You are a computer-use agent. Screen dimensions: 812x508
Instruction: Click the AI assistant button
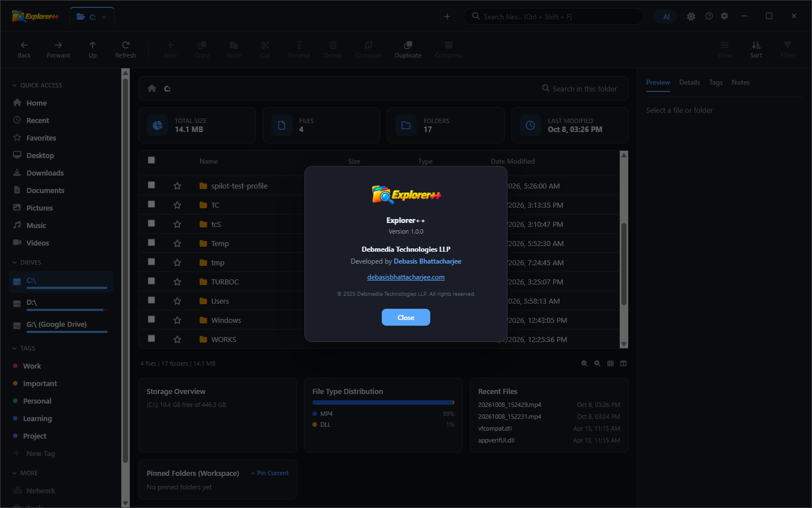coord(666,16)
